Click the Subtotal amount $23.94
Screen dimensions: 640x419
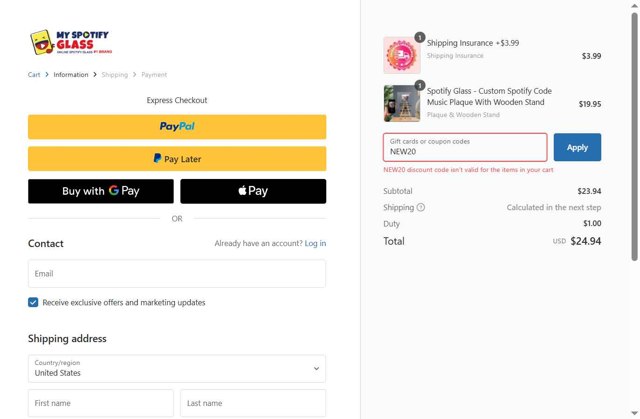589,191
